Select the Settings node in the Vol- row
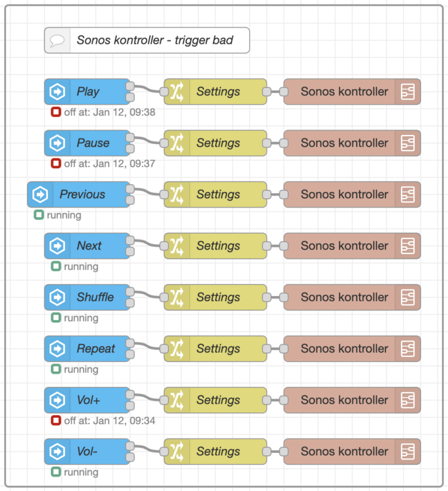Viewport: 448px width, 491px height. click(218, 452)
